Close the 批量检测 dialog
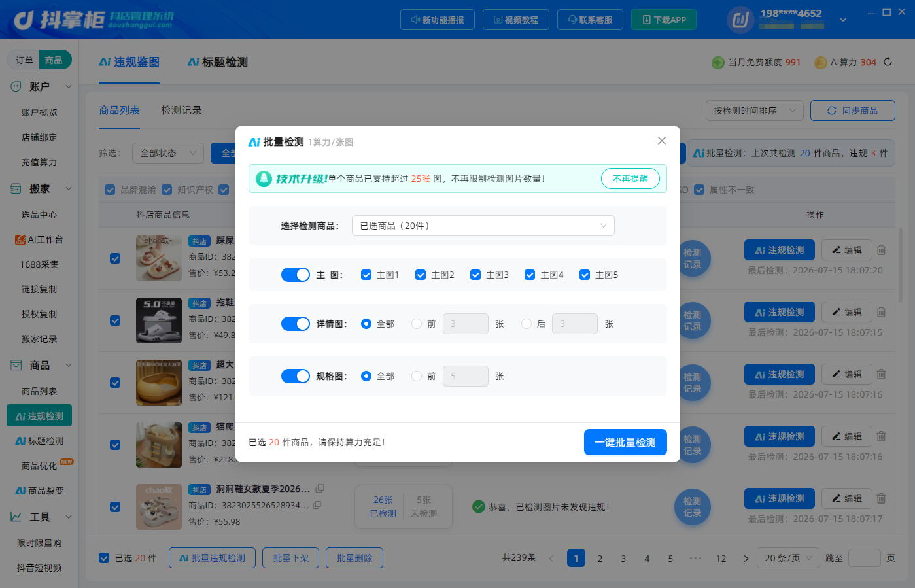Image resolution: width=915 pixels, height=588 pixels. coord(662,141)
